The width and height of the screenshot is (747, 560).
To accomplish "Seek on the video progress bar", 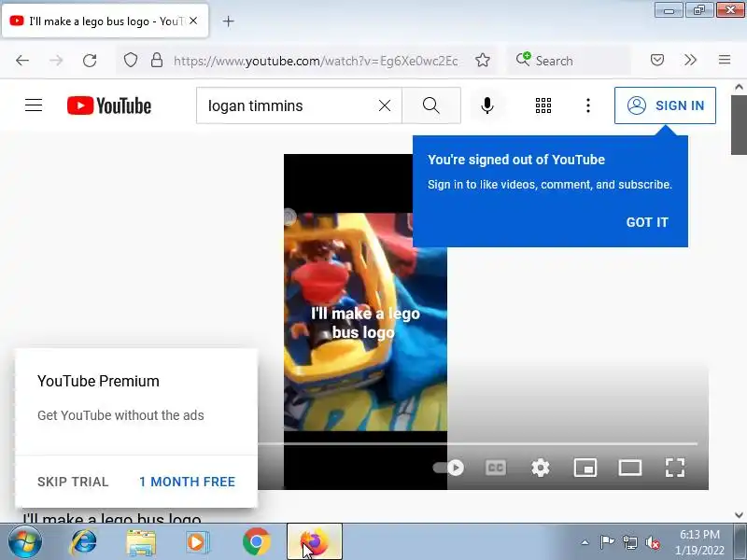I will 479,444.
